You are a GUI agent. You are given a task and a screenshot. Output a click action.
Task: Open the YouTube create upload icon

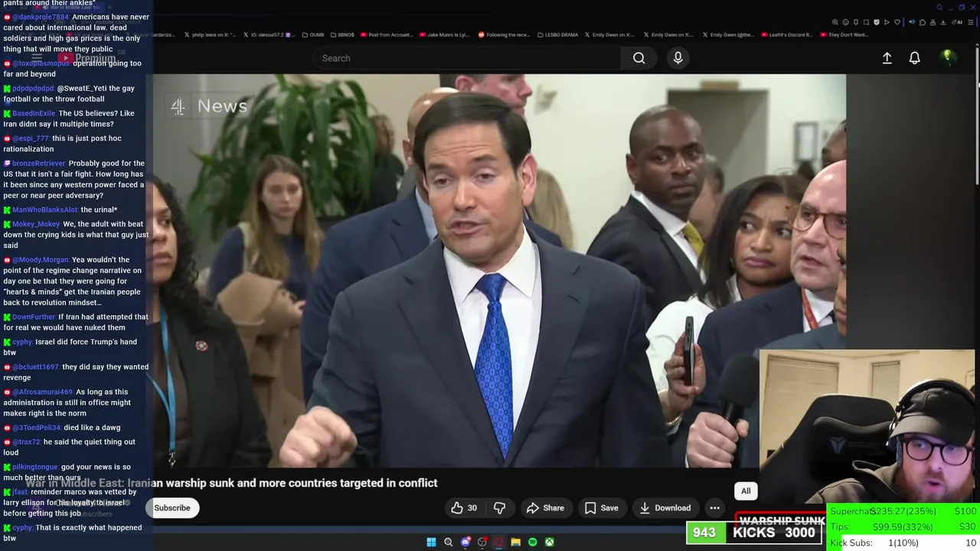(x=887, y=58)
